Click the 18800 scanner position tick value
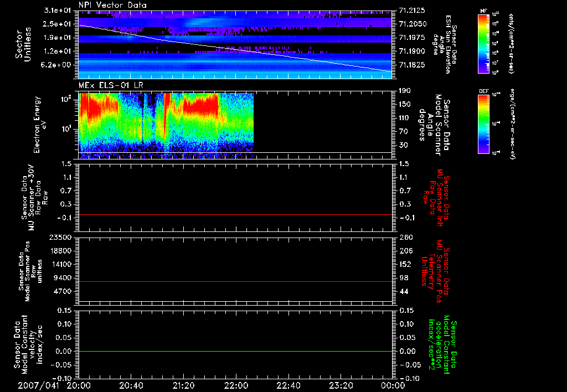 60,251
